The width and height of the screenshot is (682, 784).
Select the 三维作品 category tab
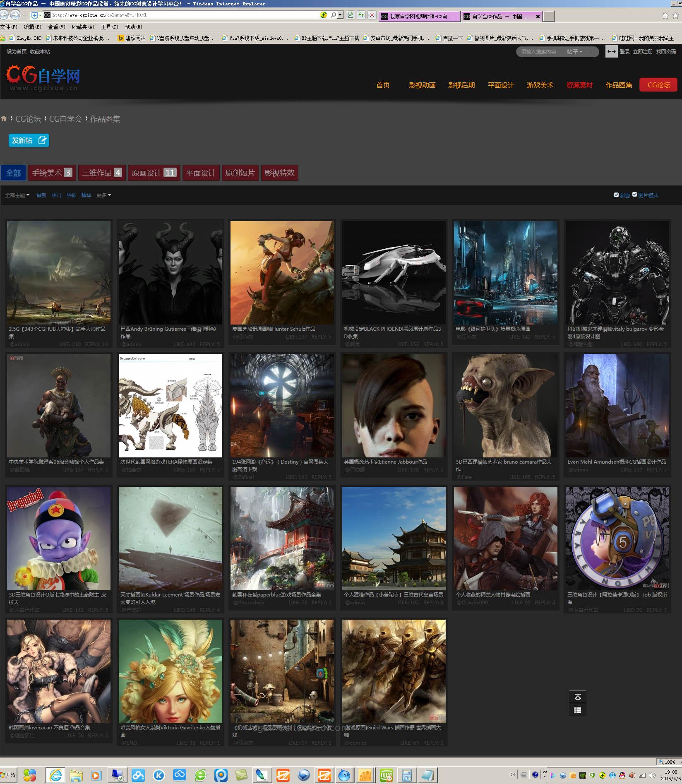coord(101,173)
